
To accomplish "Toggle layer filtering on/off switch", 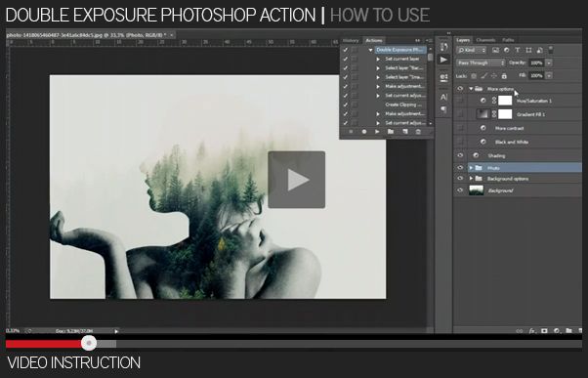I will [x=551, y=49].
